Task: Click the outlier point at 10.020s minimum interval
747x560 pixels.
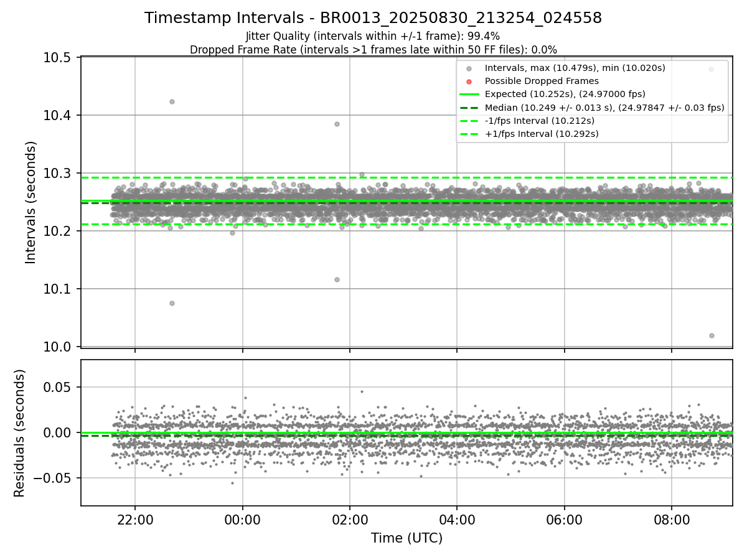Action: point(712,335)
